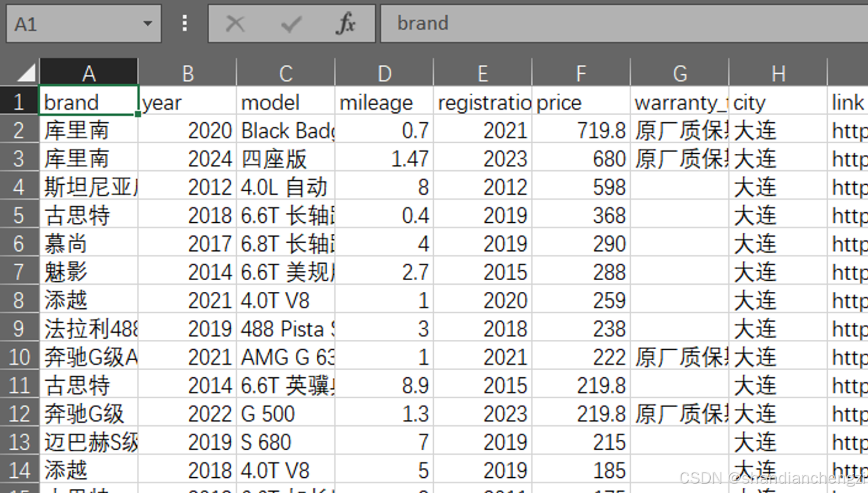Select column D header

(385, 73)
